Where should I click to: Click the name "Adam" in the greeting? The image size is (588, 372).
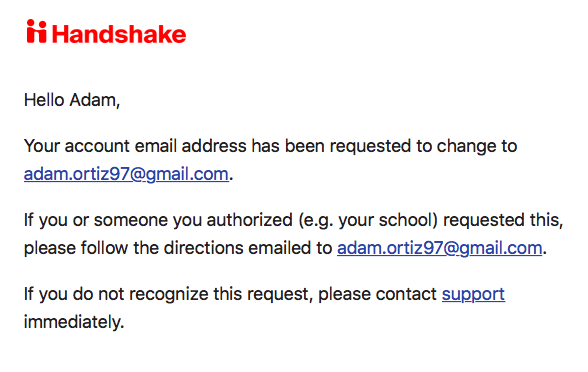[x=93, y=100]
